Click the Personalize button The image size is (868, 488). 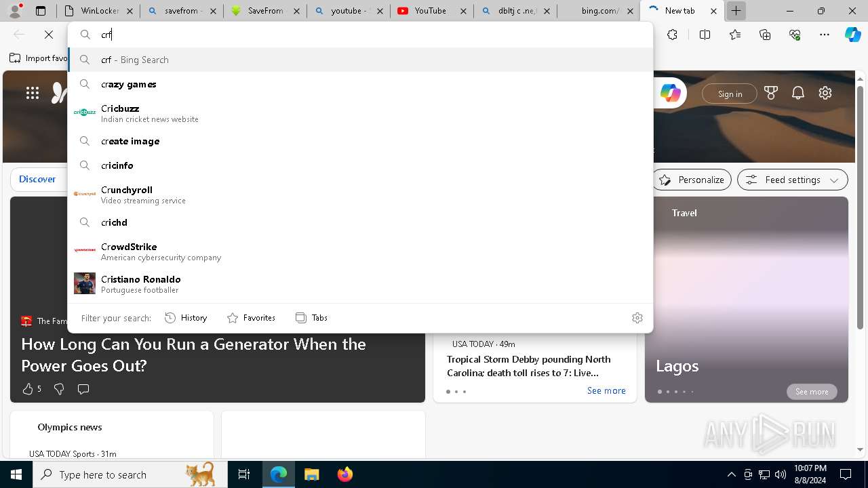[x=692, y=180]
